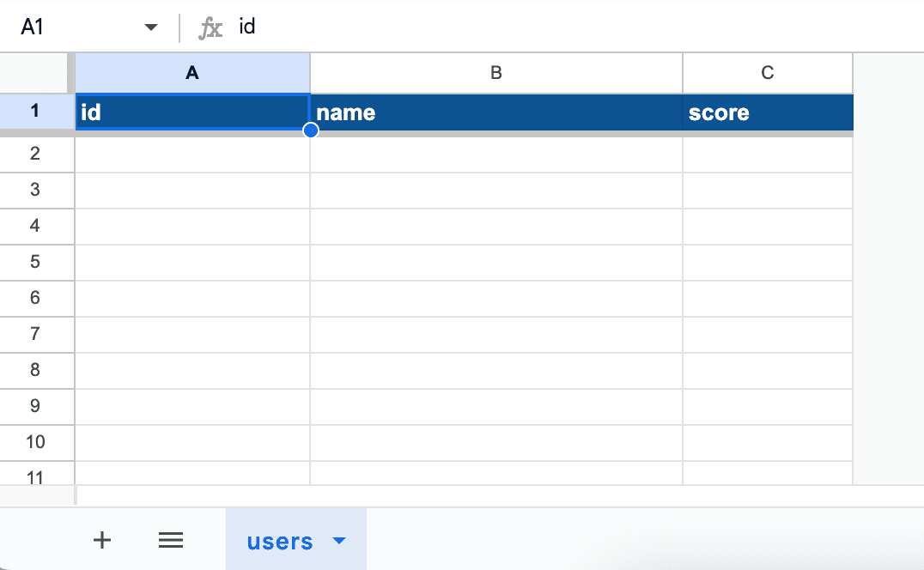Select column A header
Image resolution: width=924 pixels, height=570 pixels.
[x=192, y=73]
